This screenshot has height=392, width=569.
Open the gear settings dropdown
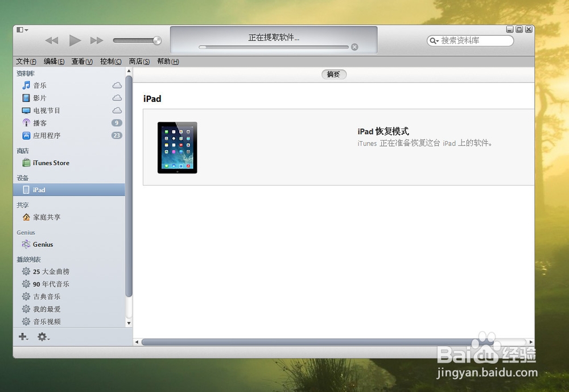(x=44, y=337)
